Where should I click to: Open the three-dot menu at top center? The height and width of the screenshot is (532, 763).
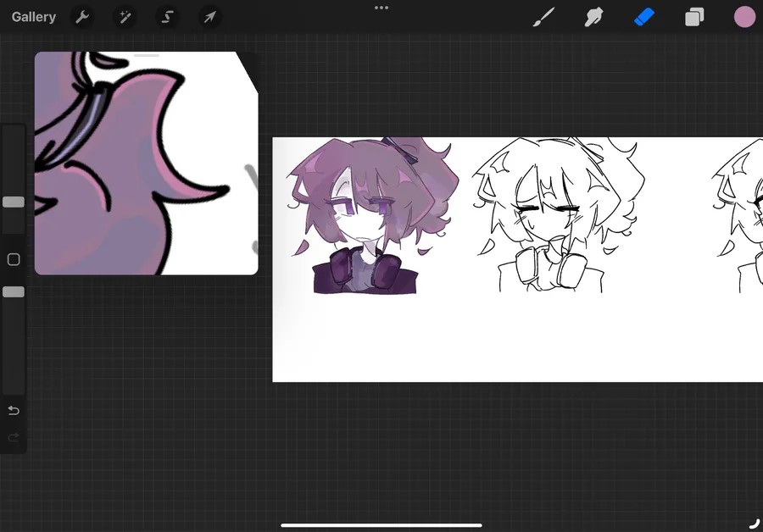click(381, 8)
